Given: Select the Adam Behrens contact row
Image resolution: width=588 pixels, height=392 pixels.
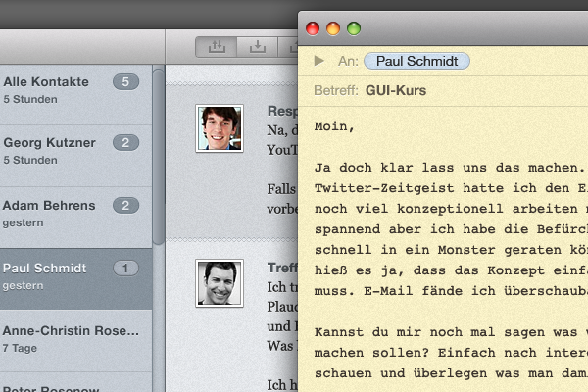Looking at the screenshot, I should pos(75,218).
